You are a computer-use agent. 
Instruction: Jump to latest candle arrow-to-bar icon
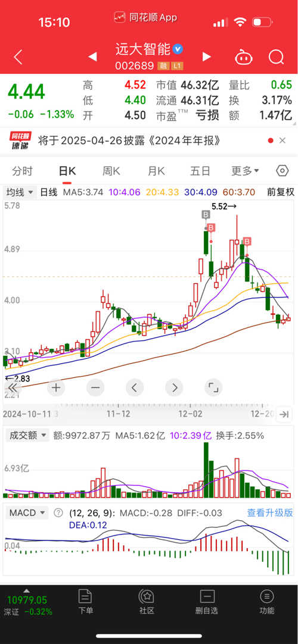tap(284, 414)
